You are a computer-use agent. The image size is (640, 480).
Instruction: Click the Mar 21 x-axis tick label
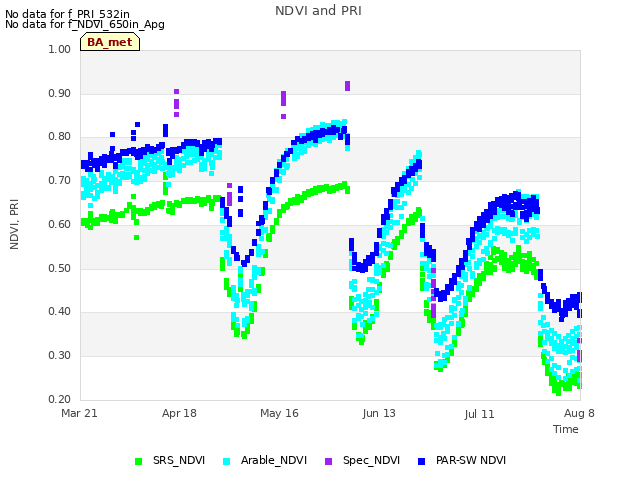(80, 413)
